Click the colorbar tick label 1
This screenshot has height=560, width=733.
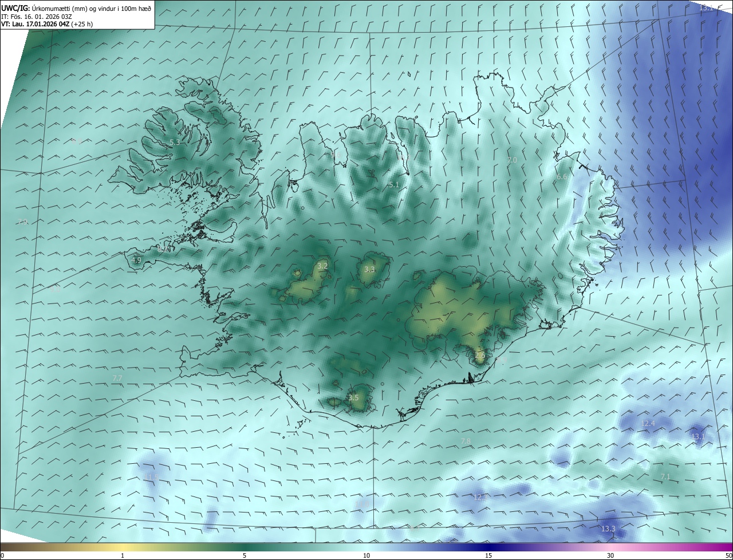123,555
